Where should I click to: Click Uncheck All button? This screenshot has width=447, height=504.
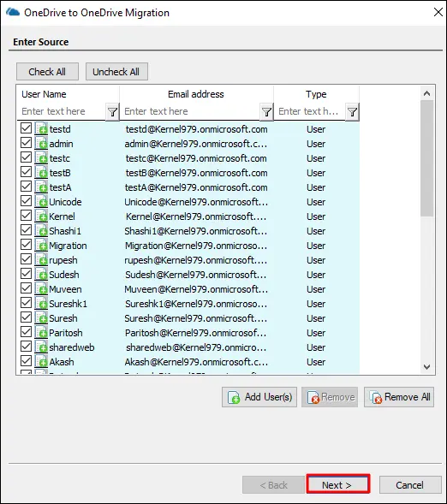[116, 71]
